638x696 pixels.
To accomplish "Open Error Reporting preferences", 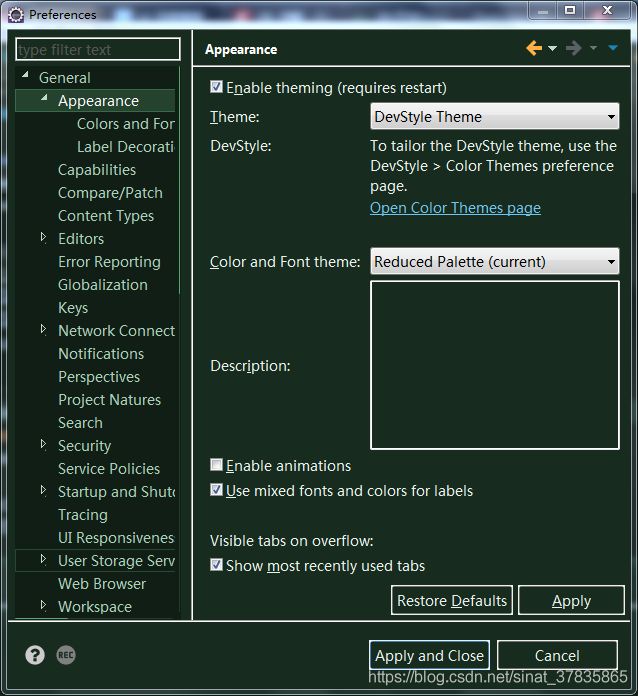I will 109,262.
